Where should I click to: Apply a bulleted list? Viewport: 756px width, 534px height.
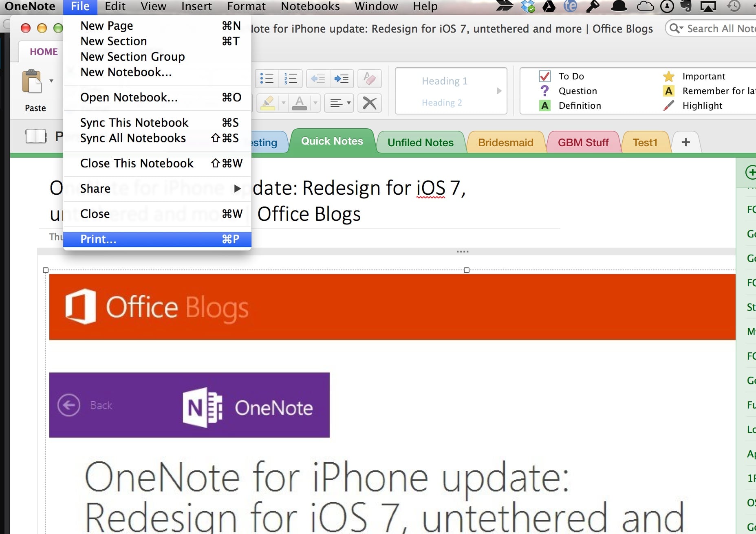click(267, 78)
